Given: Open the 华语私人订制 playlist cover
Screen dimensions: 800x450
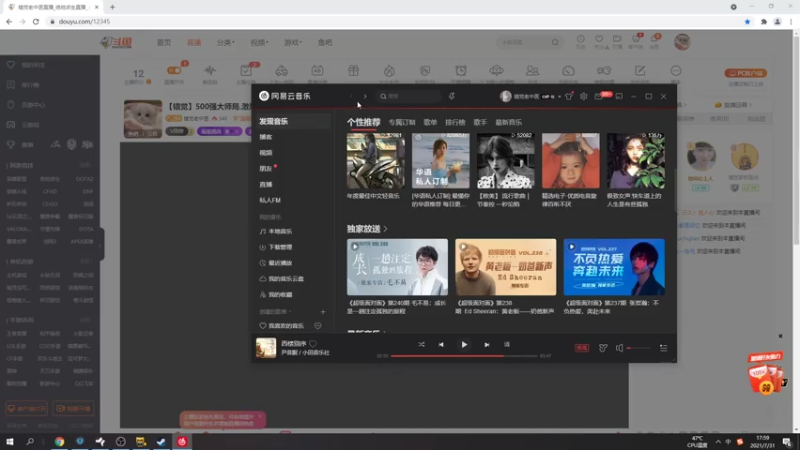Looking at the screenshot, I should 441,161.
